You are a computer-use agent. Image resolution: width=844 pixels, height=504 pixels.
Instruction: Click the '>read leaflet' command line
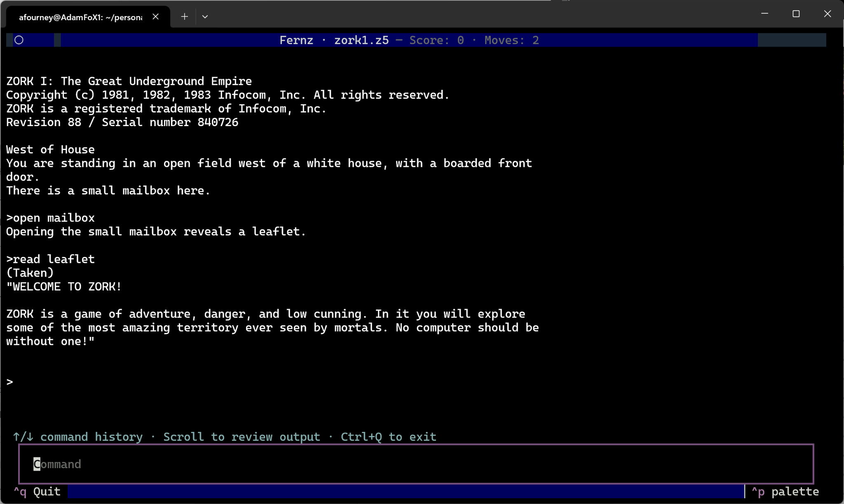coord(50,259)
